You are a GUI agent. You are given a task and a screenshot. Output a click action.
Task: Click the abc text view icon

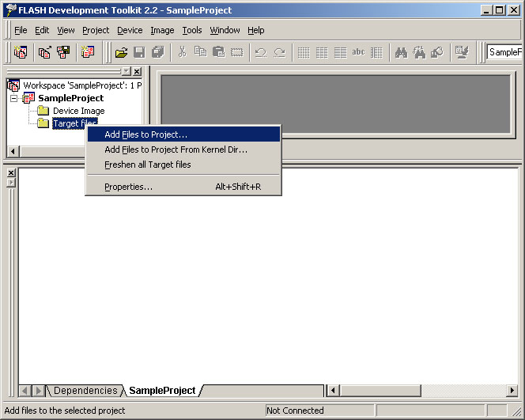coord(358,52)
